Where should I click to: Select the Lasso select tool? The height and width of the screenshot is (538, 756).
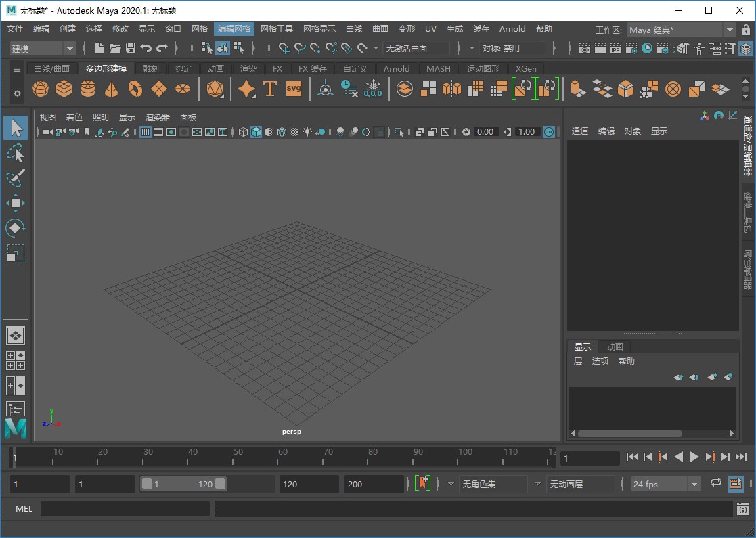click(16, 154)
